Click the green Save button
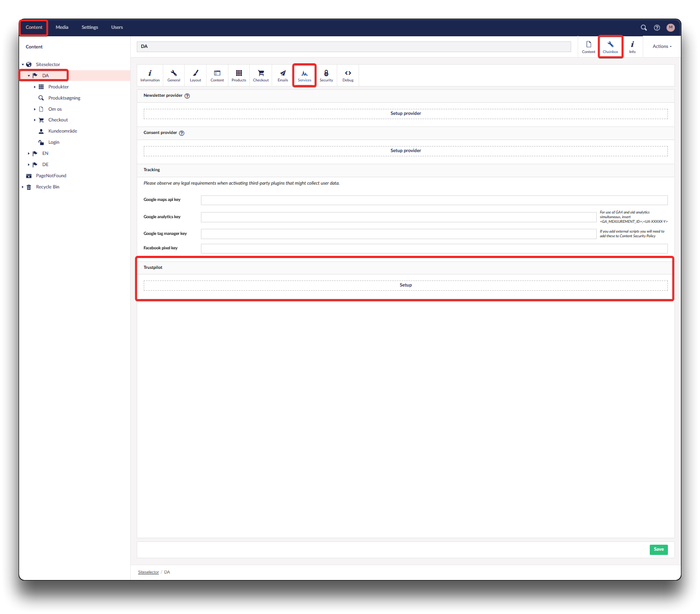 coord(658,549)
